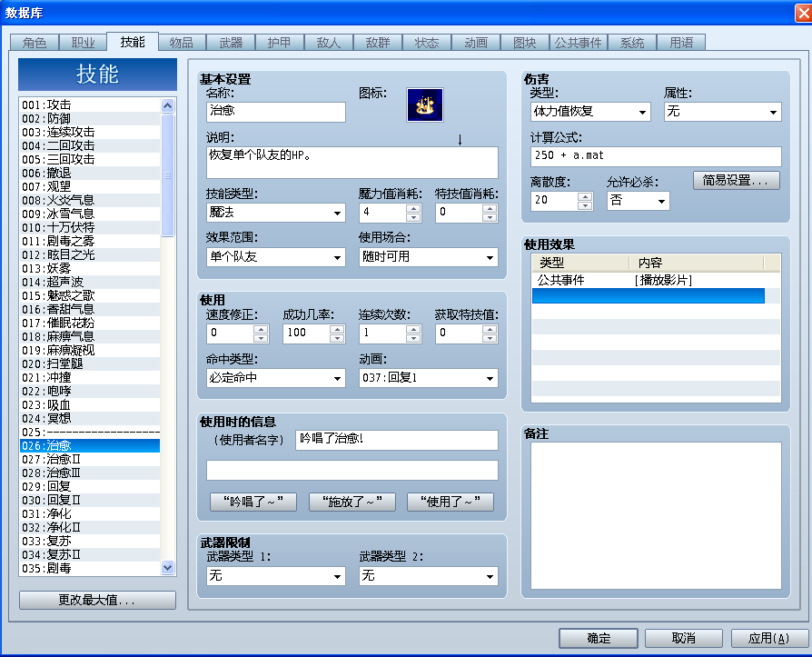Insert the “施放了～” message template
Image resolution: width=812 pixels, height=657 pixels.
pos(352,502)
